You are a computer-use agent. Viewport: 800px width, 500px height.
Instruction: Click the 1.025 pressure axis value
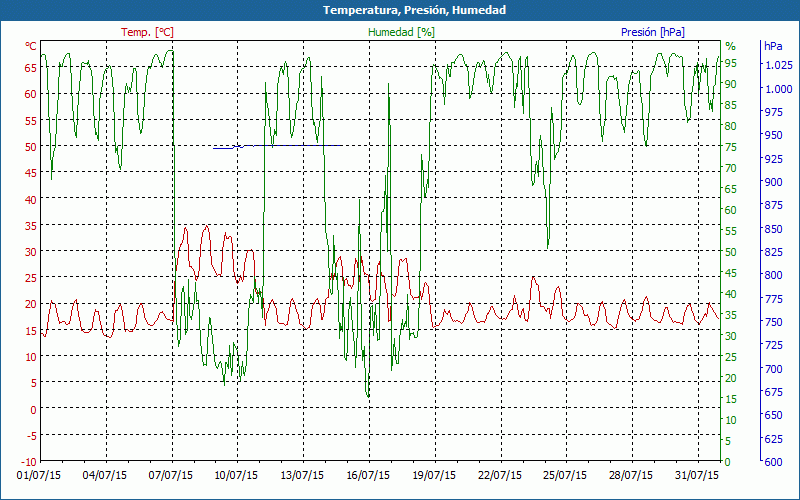[x=779, y=65]
